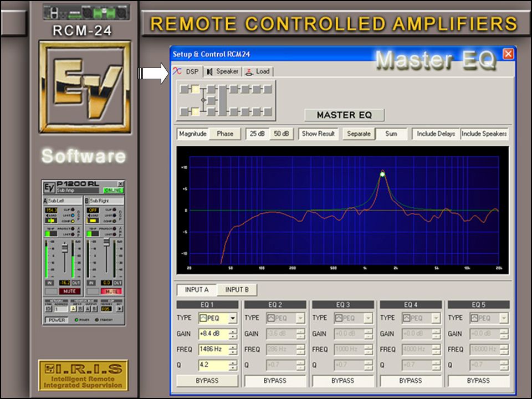Open EQ 3 TYPE dropdown
This screenshot has height=399, width=532.
click(369, 318)
